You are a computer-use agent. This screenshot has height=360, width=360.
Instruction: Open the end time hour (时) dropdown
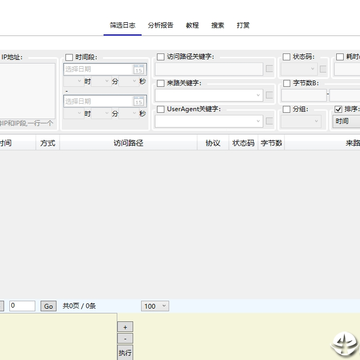tap(73, 114)
